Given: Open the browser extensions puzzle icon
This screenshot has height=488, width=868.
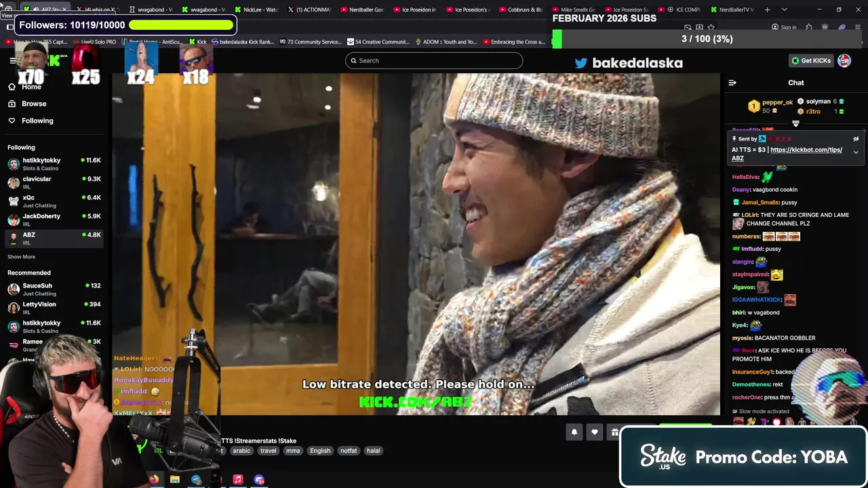Looking at the screenshot, I should [809, 27].
